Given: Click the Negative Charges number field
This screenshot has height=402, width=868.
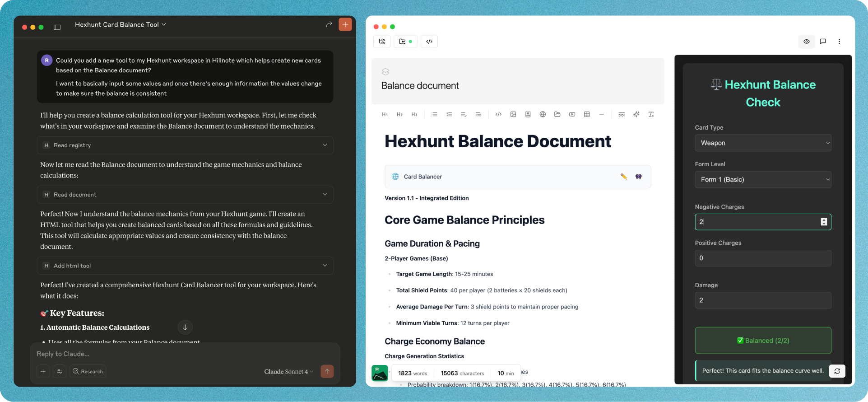Looking at the screenshot, I should 763,222.
